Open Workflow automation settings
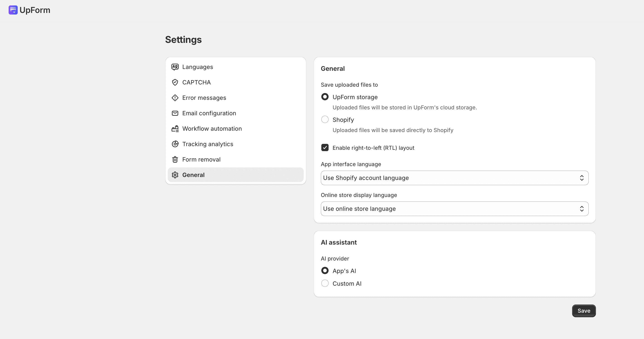This screenshot has height=339, width=644. pyautogui.click(x=236, y=129)
